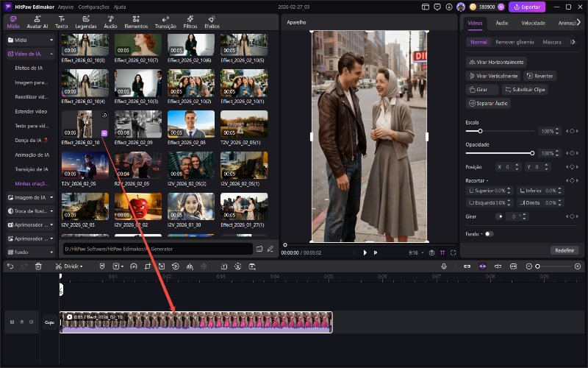Show more property tabs with right chevron

(578, 23)
